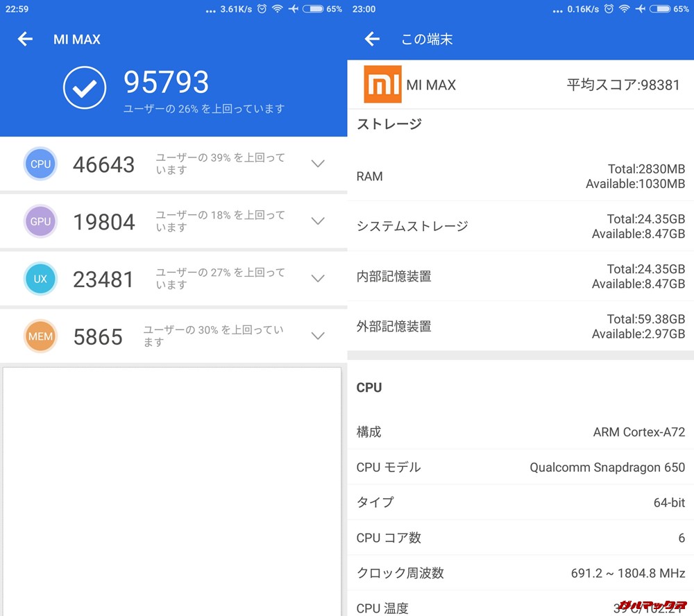Viewport: 694px width, 616px height.
Task: Expand the CPU score details chevron
Action: [318, 164]
